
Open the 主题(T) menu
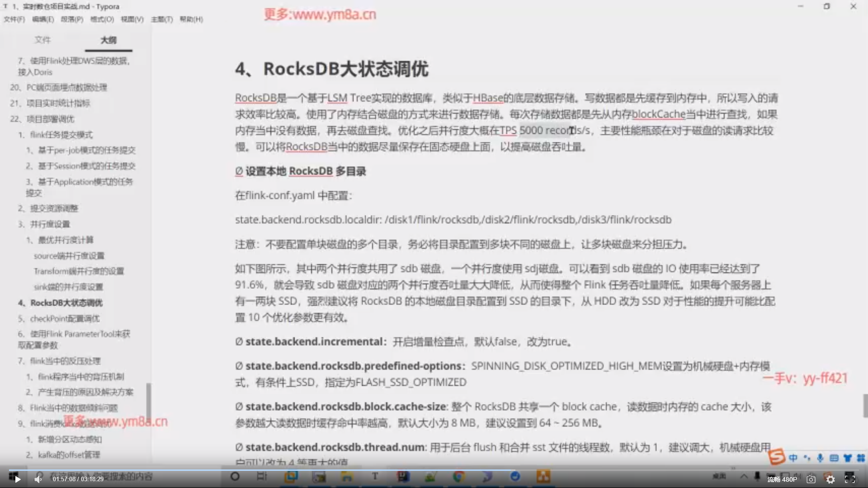[161, 19]
